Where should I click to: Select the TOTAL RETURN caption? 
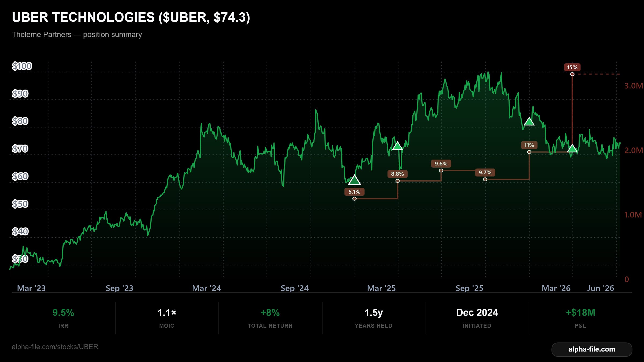[270, 326]
